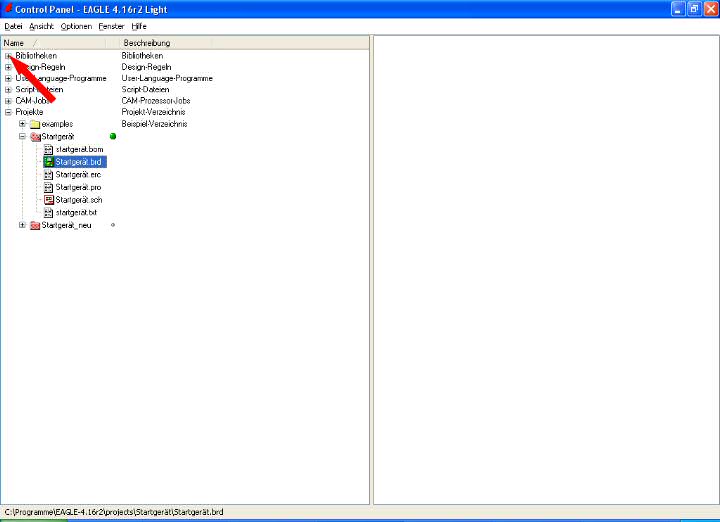Open the Optionen menu

75,25
